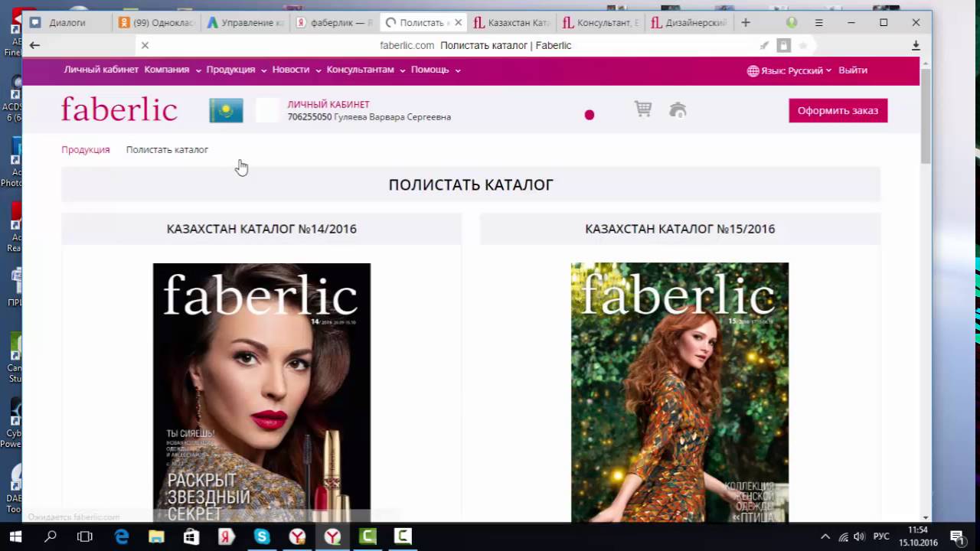980x551 pixels.
Task: Click page vertical scrollbar thumb
Action: 926,115
